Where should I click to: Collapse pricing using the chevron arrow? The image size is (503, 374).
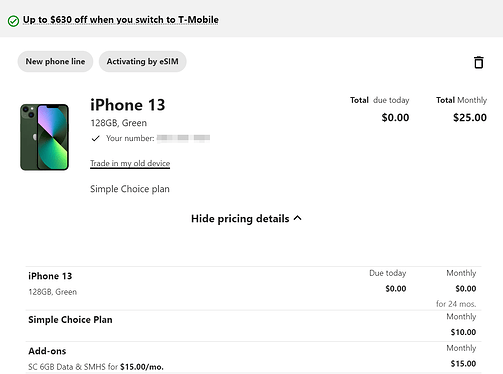pyautogui.click(x=298, y=218)
